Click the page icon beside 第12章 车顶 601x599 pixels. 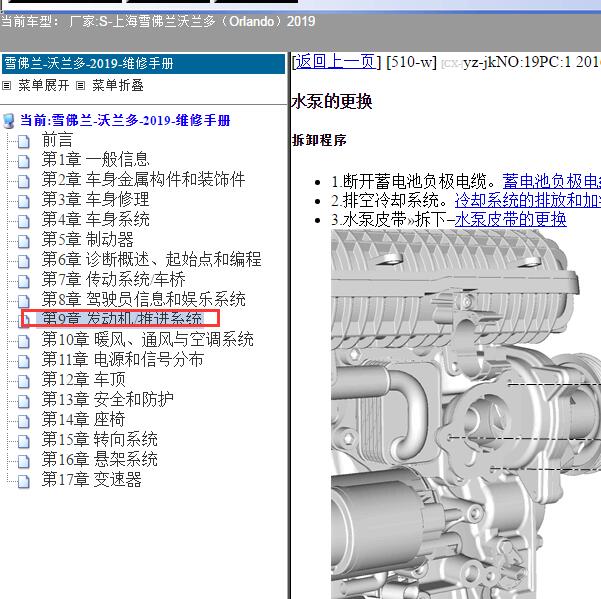tap(24, 381)
